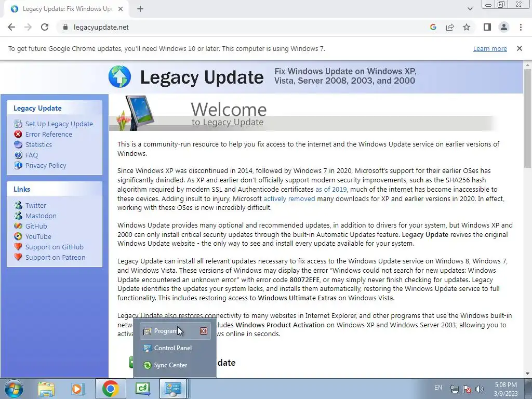Image resolution: width=532 pixels, height=399 pixels.
Task: Click the scrollbar up arrow
Action: [527, 64]
